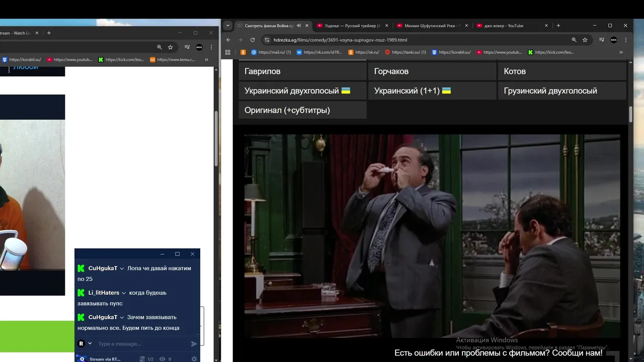Screen dimensions: 644x362
Task: Open site information icon beside hdrezka URL
Action: click(267, 40)
